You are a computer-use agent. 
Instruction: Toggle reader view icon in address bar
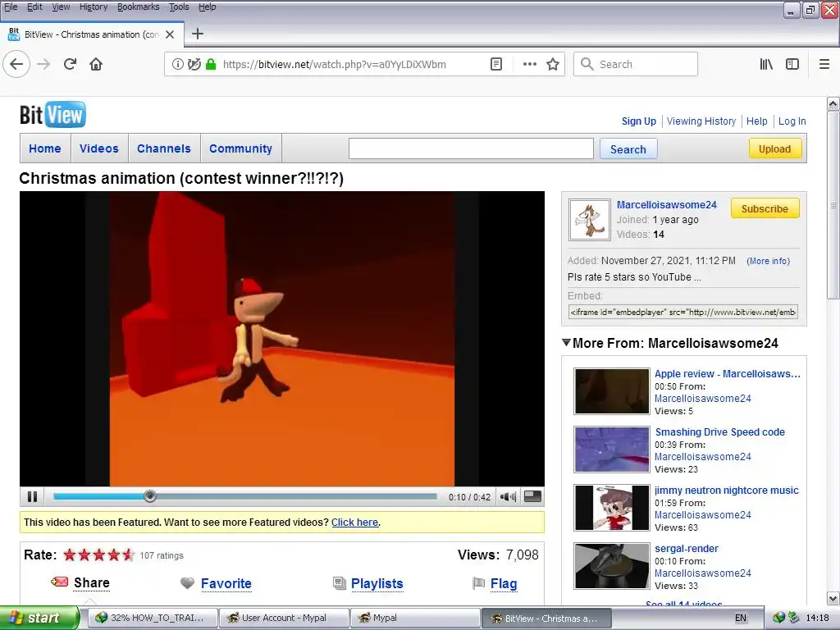pos(496,64)
